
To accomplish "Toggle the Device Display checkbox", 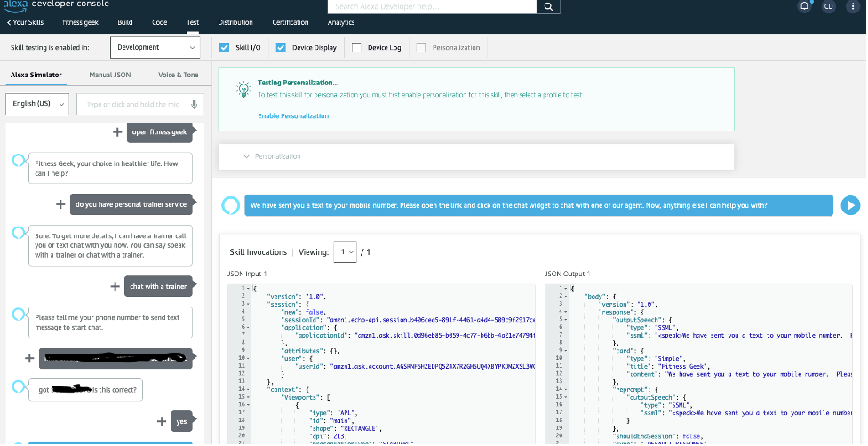I will pyautogui.click(x=281, y=48).
